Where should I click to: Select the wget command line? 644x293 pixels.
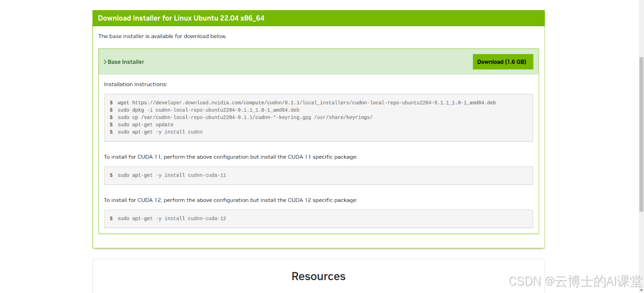point(306,103)
